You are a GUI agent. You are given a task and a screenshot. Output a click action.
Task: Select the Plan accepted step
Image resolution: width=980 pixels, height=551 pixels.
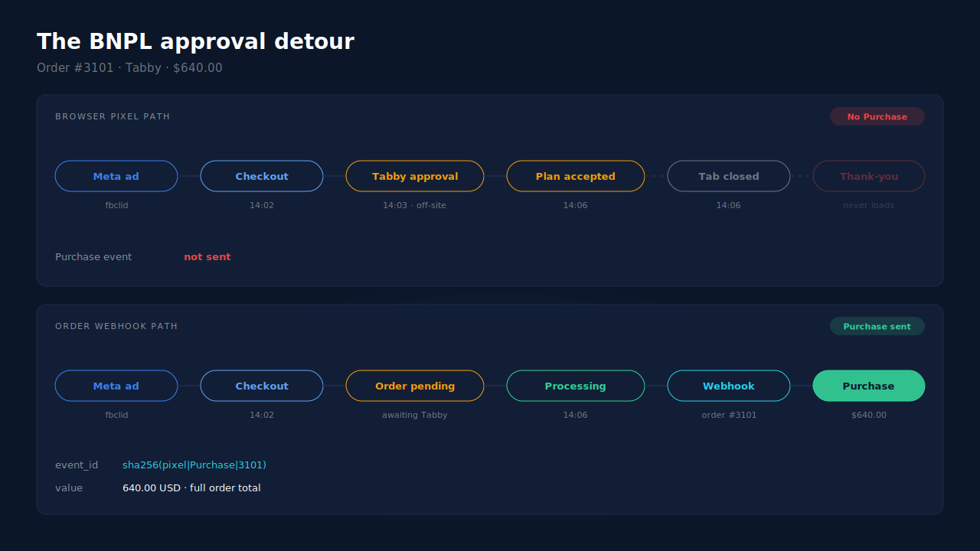(576, 176)
